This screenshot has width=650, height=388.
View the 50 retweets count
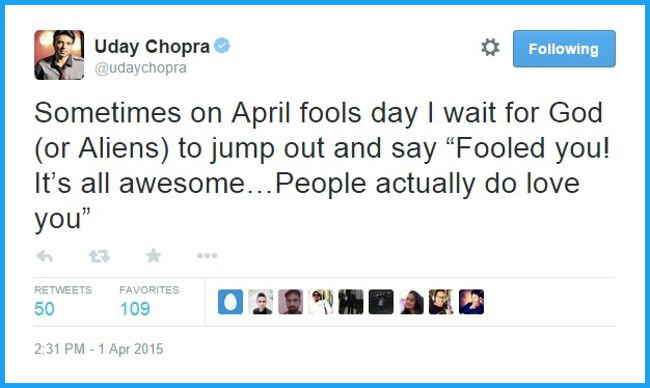point(44,309)
